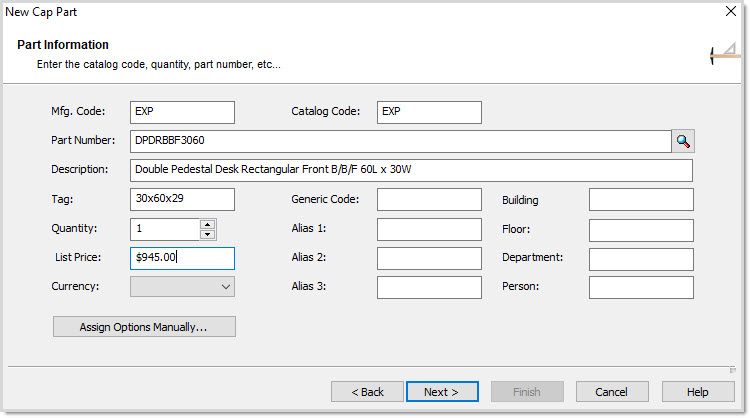
Task: Click the Building input field
Action: [x=641, y=199]
